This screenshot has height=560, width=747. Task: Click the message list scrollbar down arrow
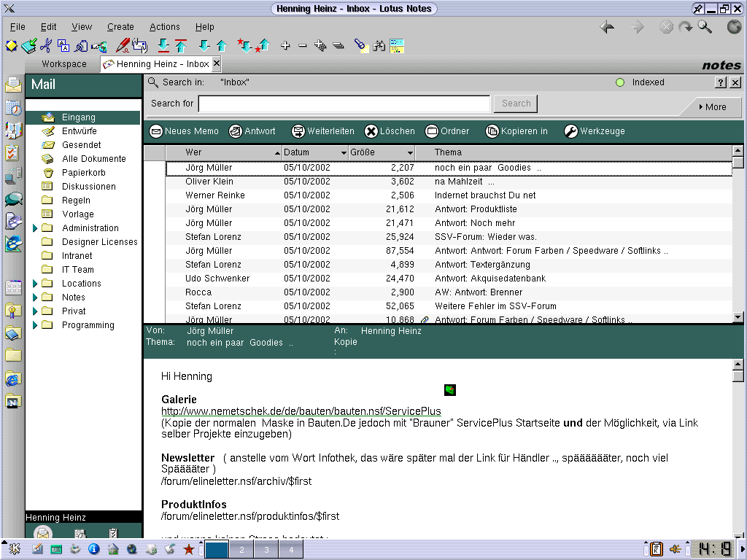pyautogui.click(x=738, y=317)
